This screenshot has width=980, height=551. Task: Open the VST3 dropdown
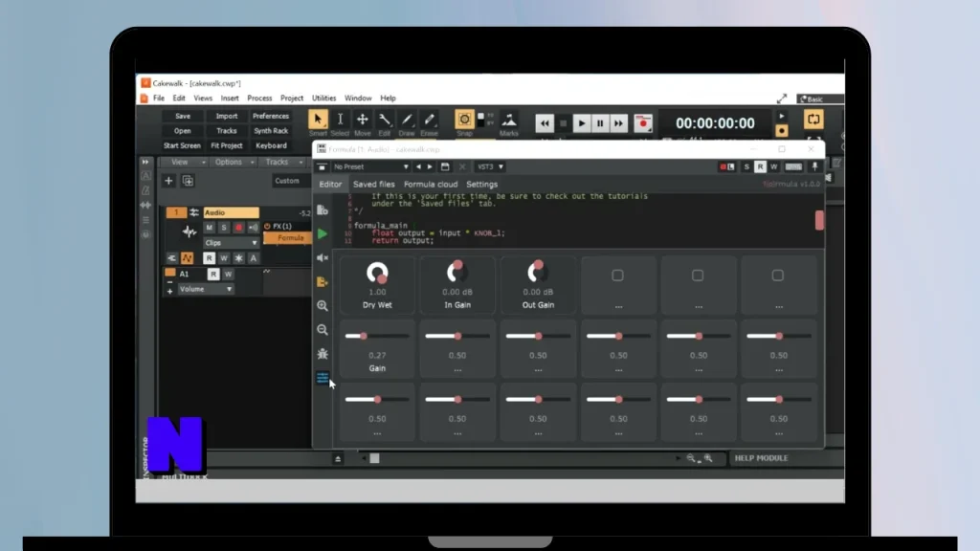pos(490,166)
